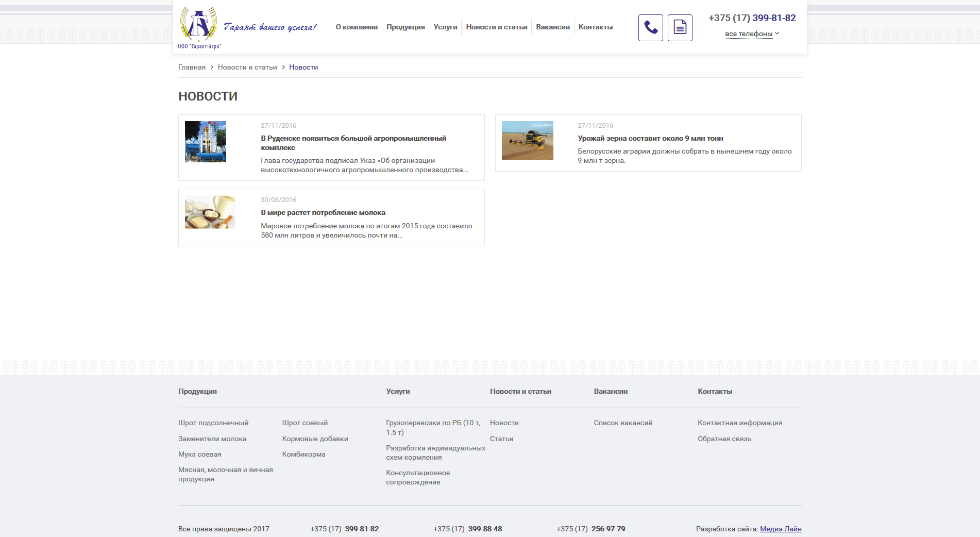Open 'Контакты' from the header navigation
Viewport: 980px width, 537px height.
point(595,27)
